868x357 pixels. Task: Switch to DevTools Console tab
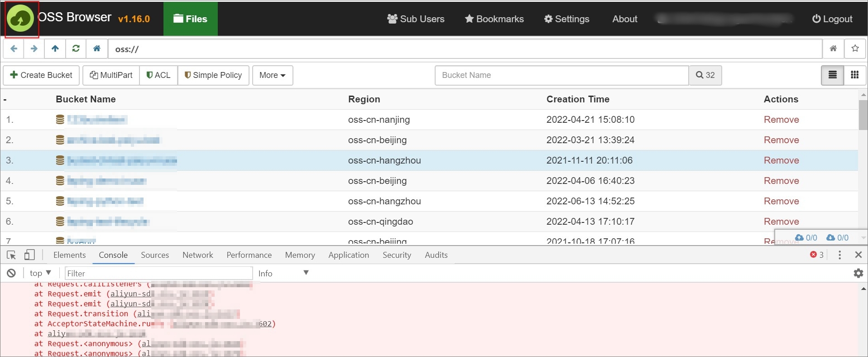click(x=113, y=255)
